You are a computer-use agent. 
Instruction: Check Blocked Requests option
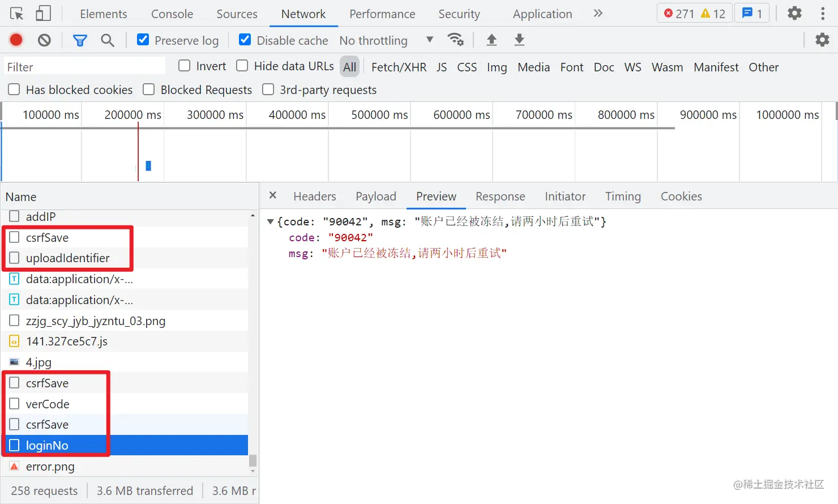coord(149,89)
